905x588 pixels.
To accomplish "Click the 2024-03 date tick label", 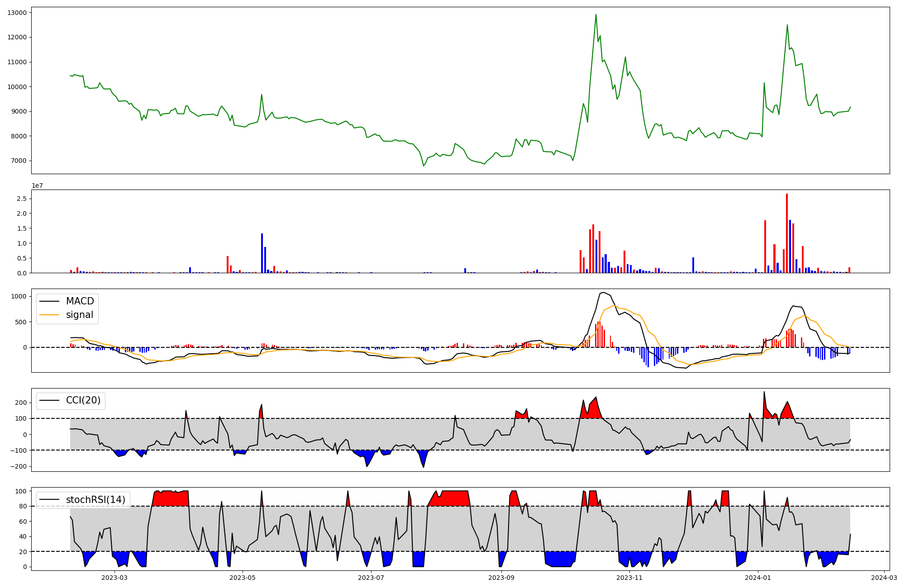I will click(x=884, y=578).
